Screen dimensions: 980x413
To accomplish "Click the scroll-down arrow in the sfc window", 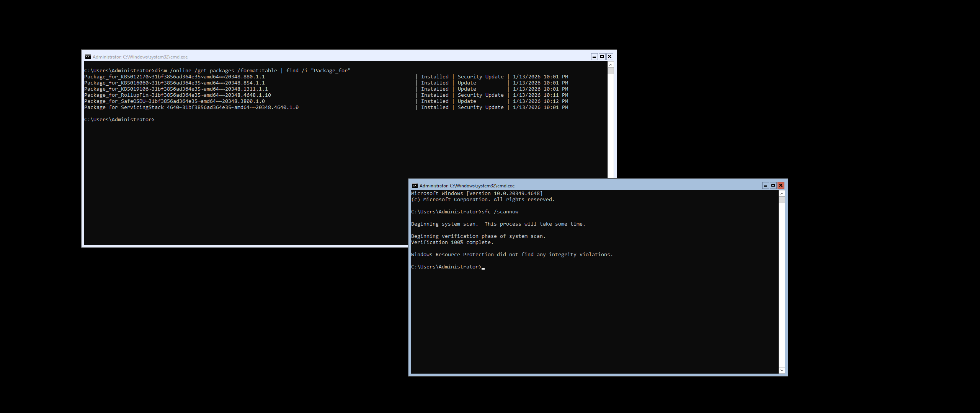I will click(782, 370).
